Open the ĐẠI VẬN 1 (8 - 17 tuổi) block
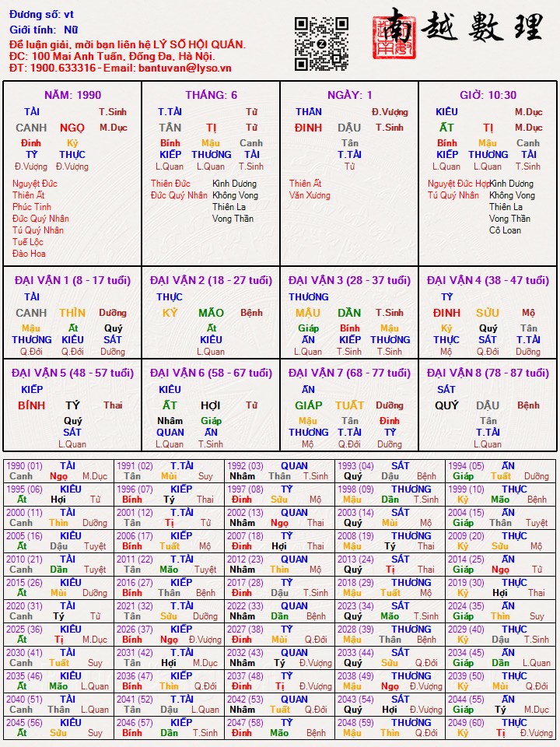The height and width of the screenshot is (747, 560). (x=72, y=280)
